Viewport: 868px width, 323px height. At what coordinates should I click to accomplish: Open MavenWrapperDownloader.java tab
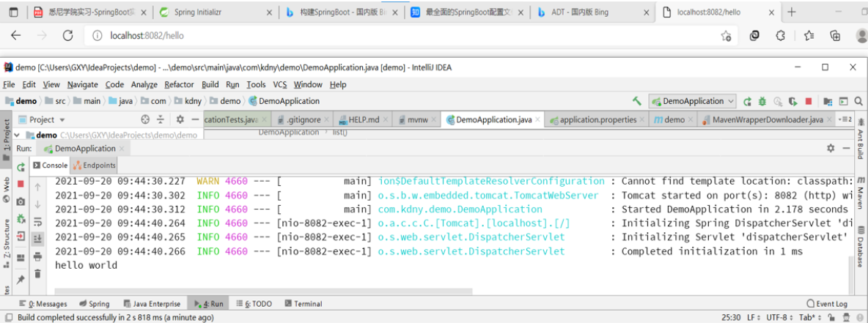tap(768, 119)
